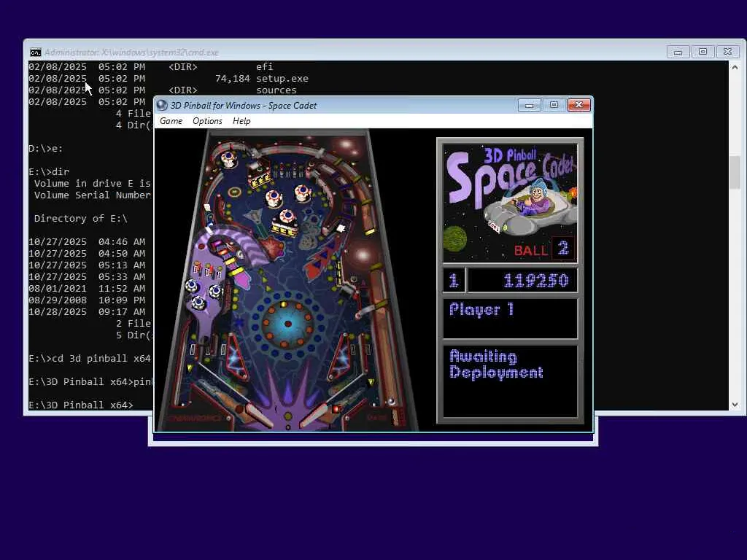Screen dimensions: 747x560
Task: Click the red star bumper on table
Action: coord(273,249)
